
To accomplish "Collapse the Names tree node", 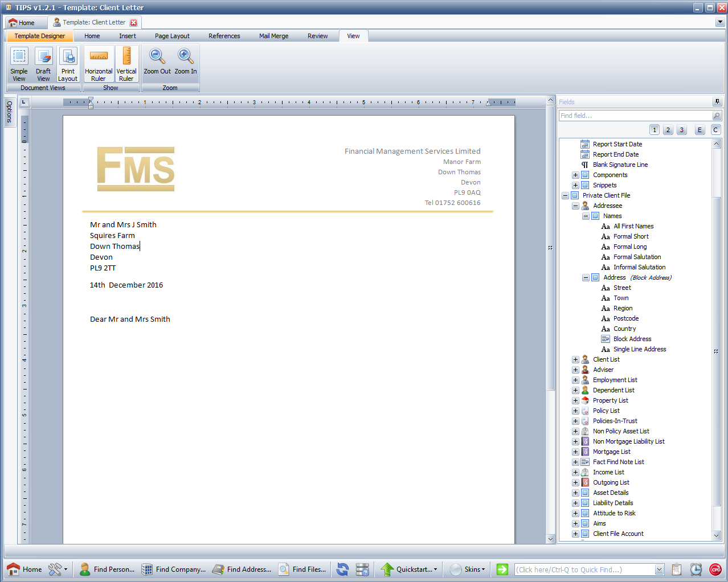I will pos(586,216).
